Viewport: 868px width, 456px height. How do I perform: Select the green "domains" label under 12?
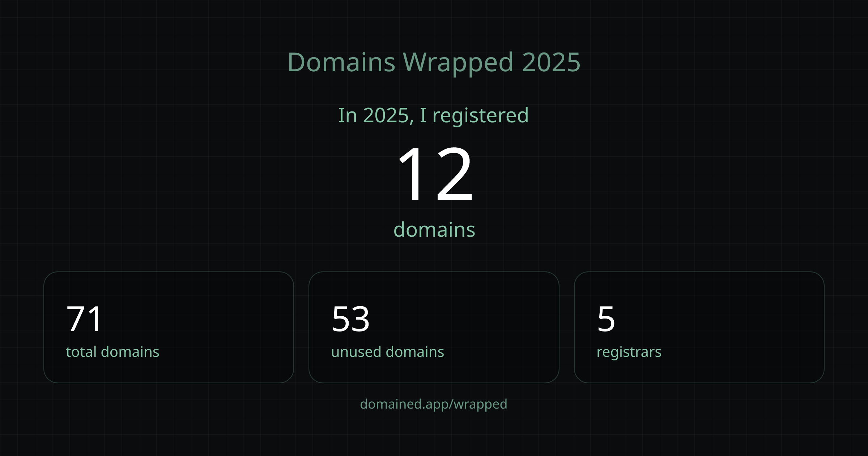434,228
